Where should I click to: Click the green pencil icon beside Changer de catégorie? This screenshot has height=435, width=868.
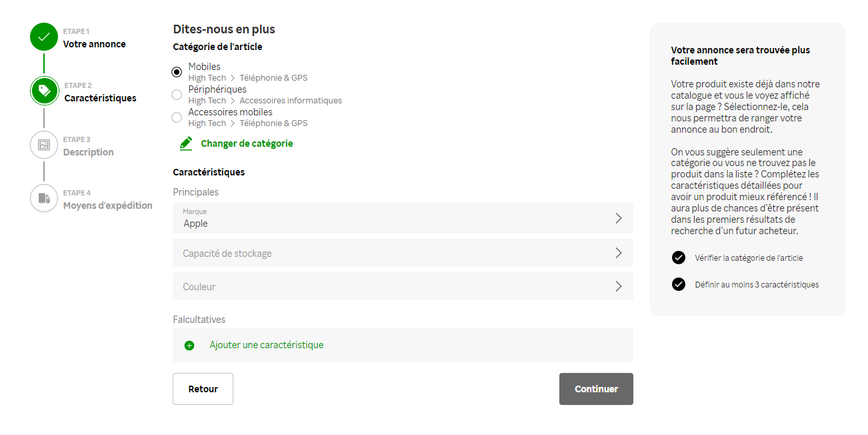tap(186, 143)
